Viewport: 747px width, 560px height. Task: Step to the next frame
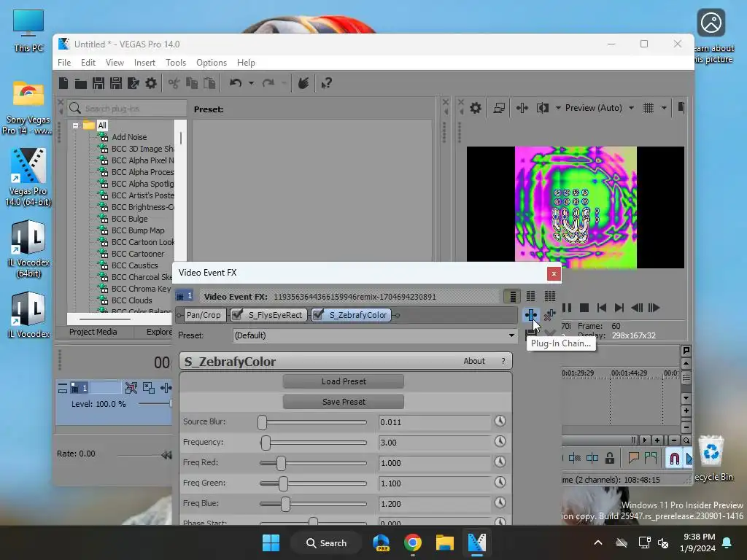tap(654, 308)
